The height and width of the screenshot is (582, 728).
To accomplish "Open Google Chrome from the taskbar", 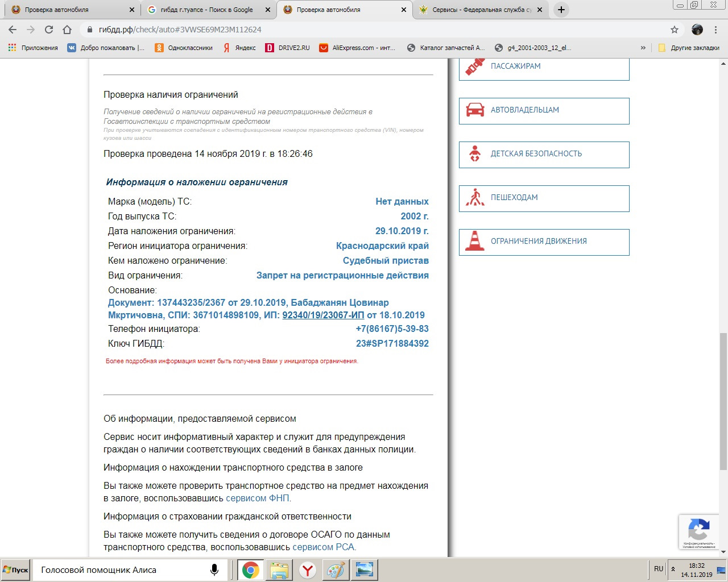I will pyautogui.click(x=251, y=570).
